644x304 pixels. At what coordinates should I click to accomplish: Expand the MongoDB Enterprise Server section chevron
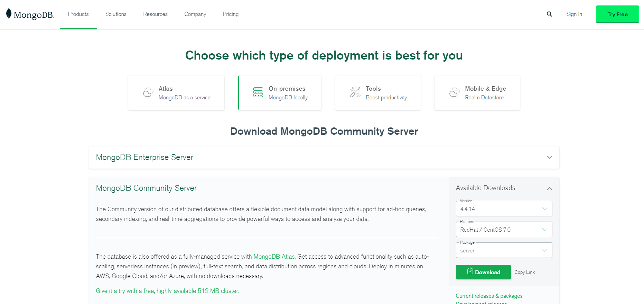point(549,157)
